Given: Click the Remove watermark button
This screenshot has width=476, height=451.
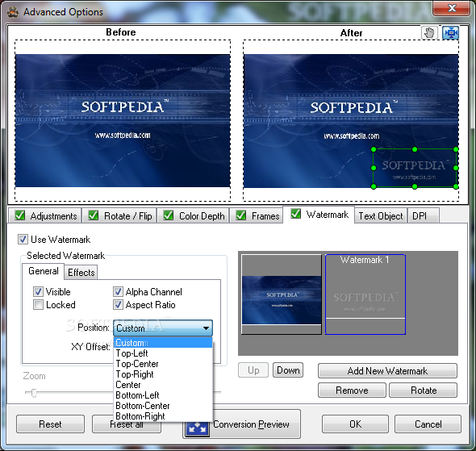Looking at the screenshot, I should (x=352, y=390).
